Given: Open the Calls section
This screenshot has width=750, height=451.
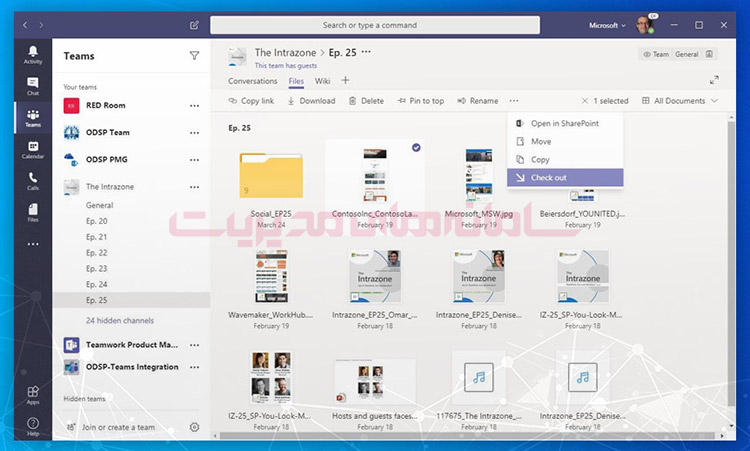Looking at the screenshot, I should coord(33,181).
